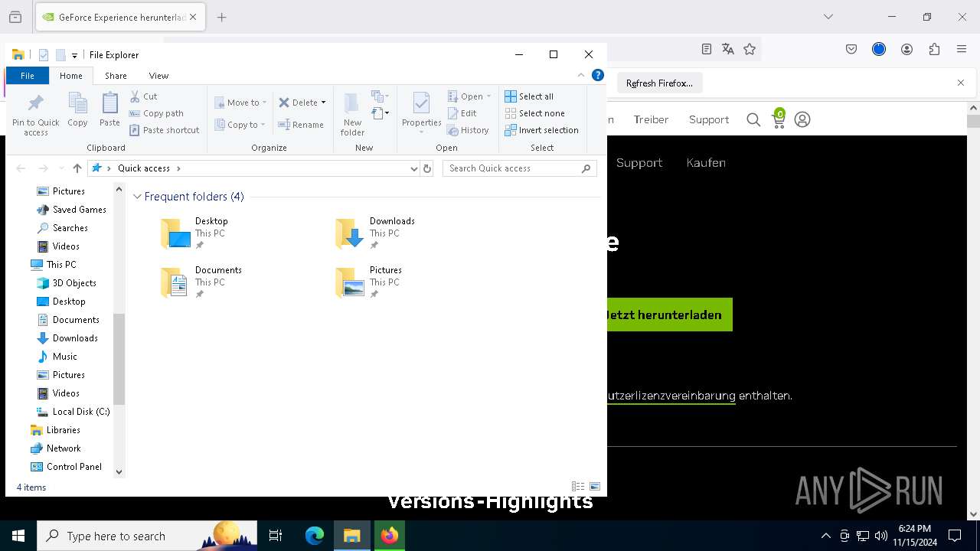
Task: Click the Search Quick access field
Action: pyautogui.click(x=519, y=168)
